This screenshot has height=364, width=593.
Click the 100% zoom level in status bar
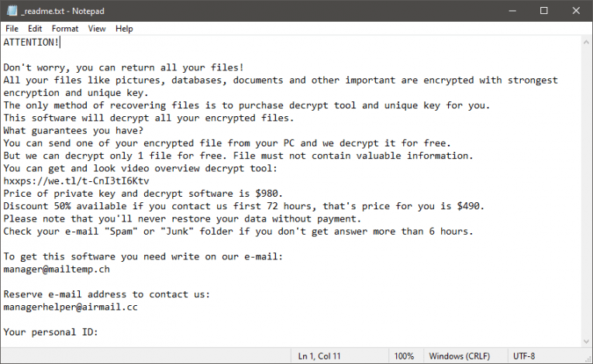403,356
